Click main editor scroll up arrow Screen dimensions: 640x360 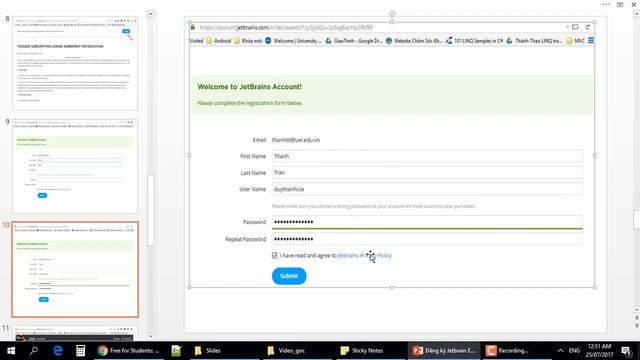tap(636, 14)
